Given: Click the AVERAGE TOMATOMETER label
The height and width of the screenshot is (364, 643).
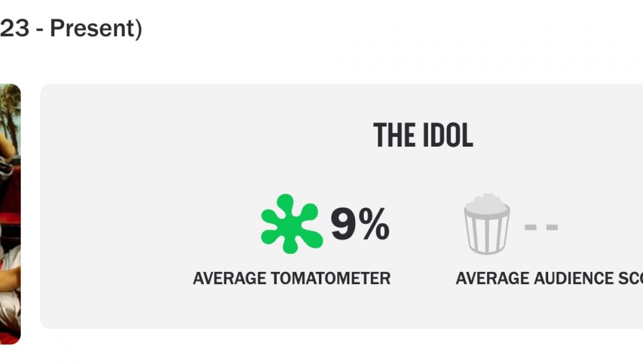Looking at the screenshot, I should coord(291,278).
